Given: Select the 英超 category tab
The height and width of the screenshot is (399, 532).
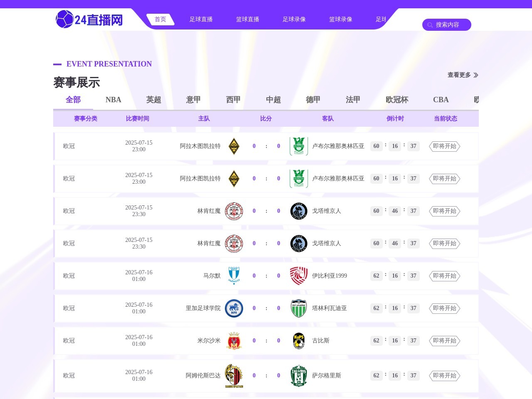Looking at the screenshot, I should (x=153, y=100).
